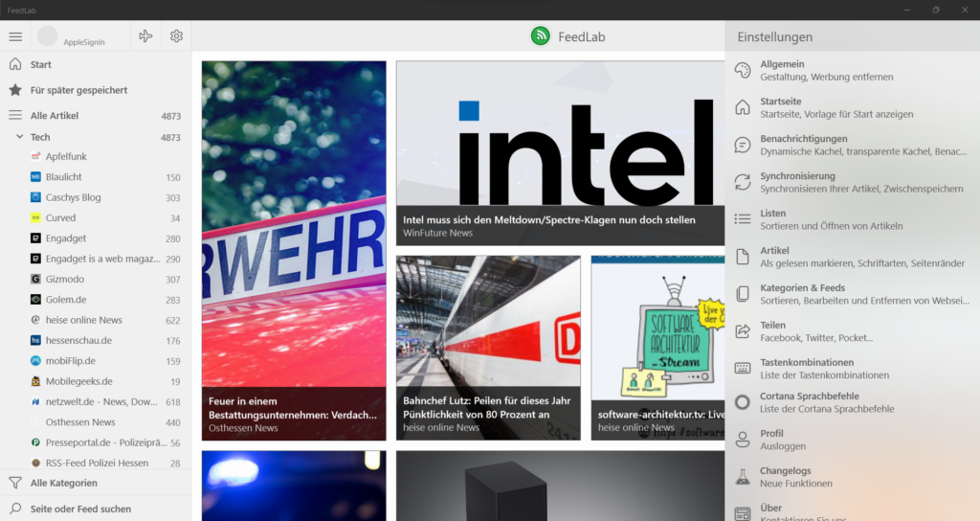Click the Synchronisierung refresh icon

click(x=742, y=182)
